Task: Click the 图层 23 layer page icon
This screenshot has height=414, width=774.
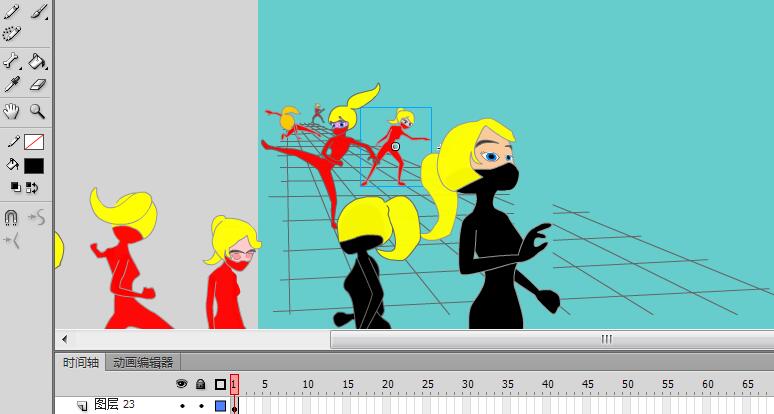Action: [x=82, y=406]
